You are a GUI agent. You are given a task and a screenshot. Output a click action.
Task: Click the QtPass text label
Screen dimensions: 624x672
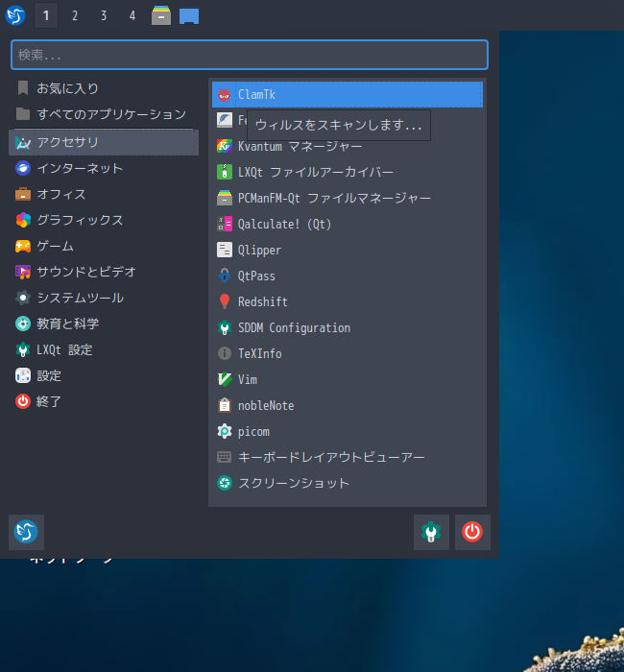(256, 276)
